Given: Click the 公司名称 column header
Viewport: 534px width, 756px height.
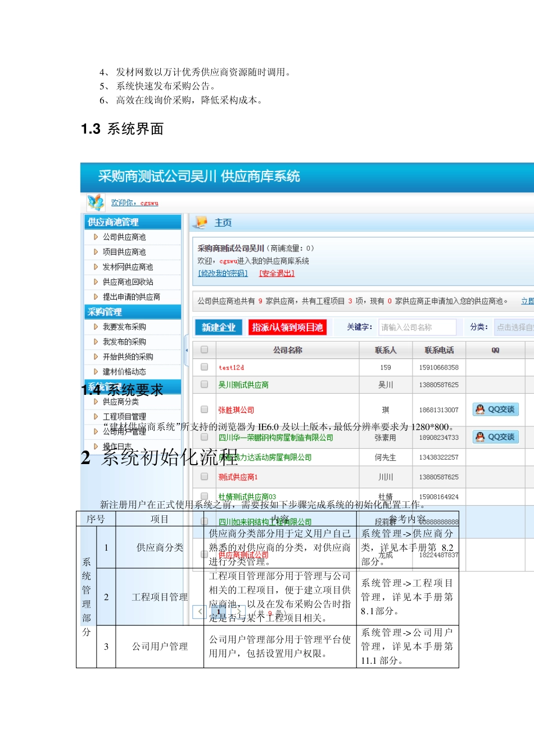Looking at the screenshot, I should point(288,350).
